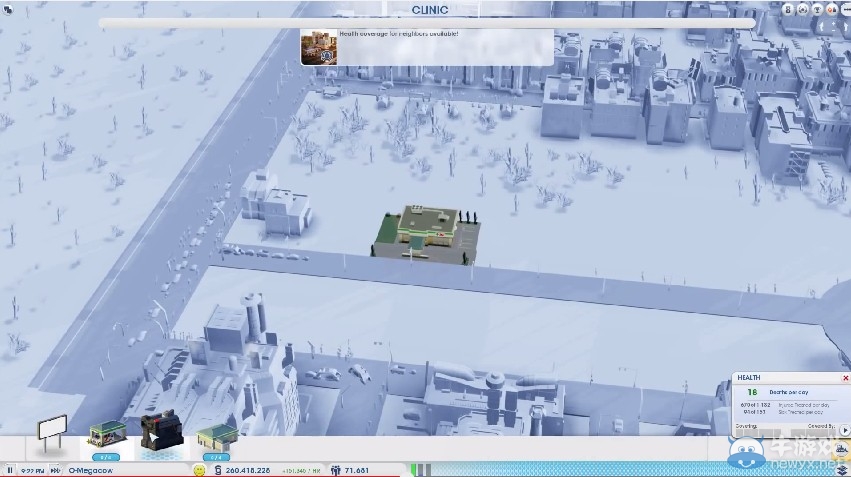Image resolution: width=851 pixels, height=477 pixels.
Task: Click the fast-forward speed button
Action: click(55, 470)
